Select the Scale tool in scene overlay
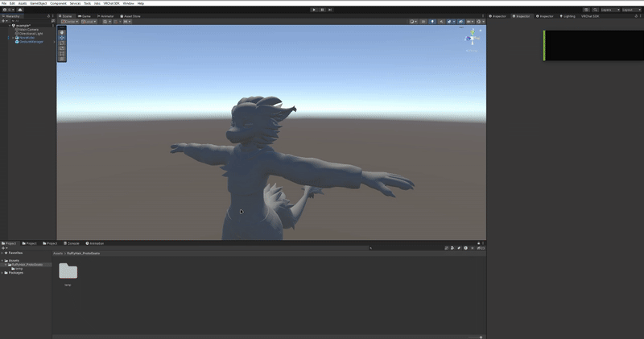 coord(62,48)
